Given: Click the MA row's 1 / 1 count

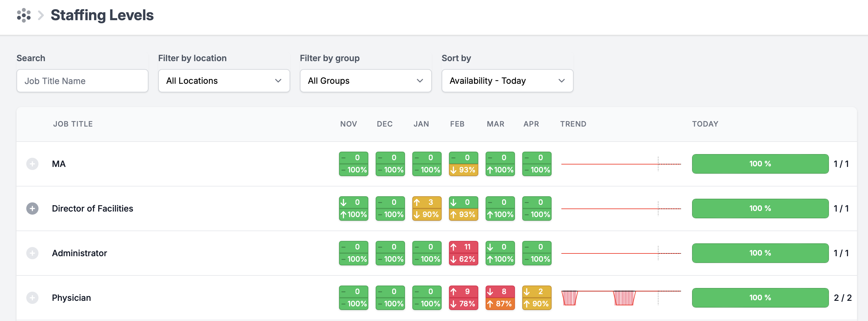Looking at the screenshot, I should click(841, 164).
